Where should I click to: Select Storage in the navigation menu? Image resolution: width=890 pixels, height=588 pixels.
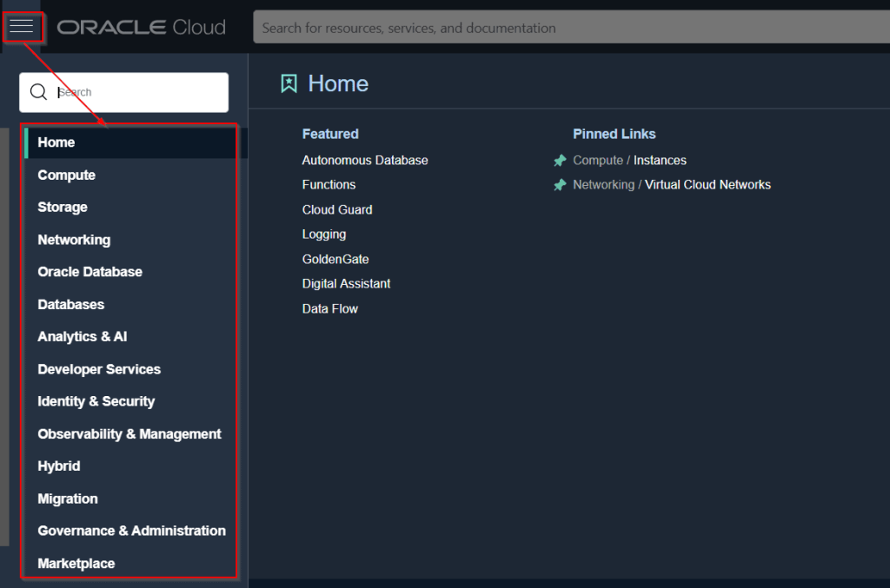coord(62,207)
